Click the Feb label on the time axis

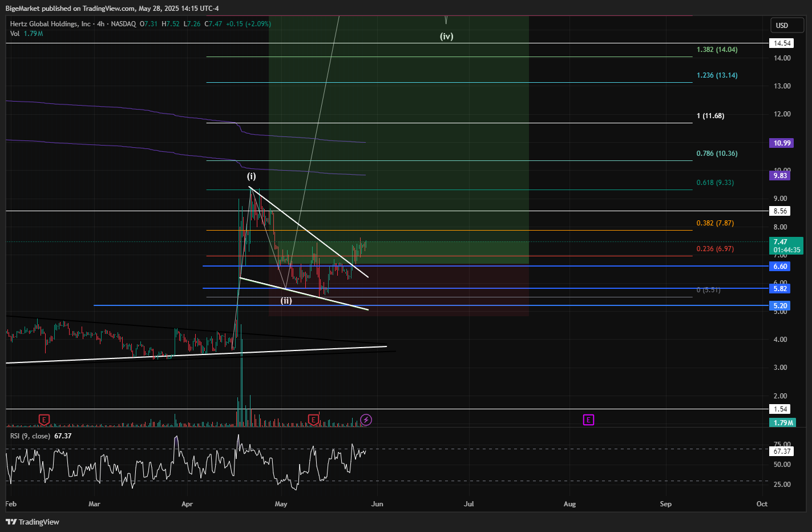(11, 504)
